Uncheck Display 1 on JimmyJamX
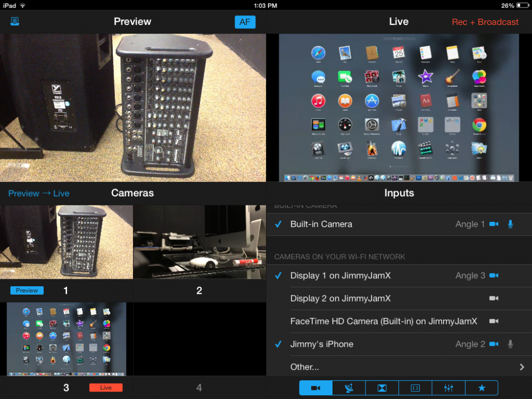 [x=278, y=276]
